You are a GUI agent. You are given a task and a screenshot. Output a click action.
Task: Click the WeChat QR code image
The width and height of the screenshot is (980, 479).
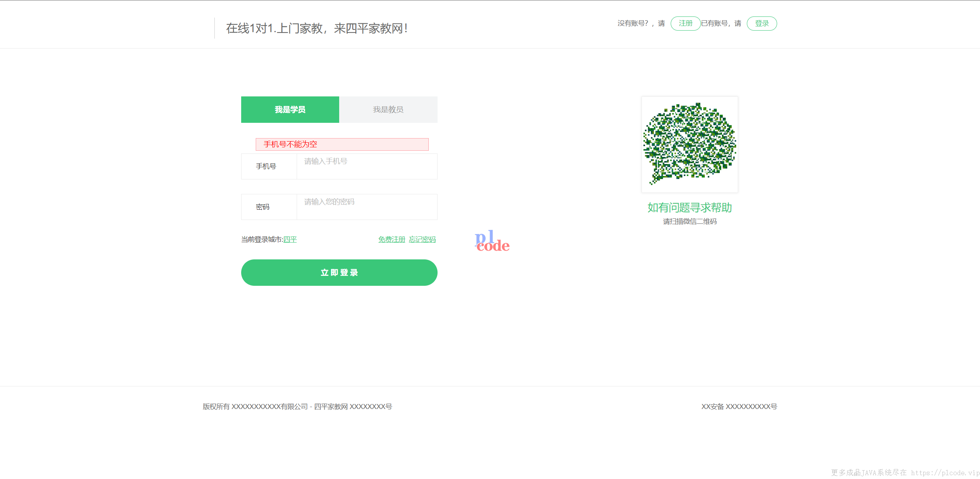(689, 144)
